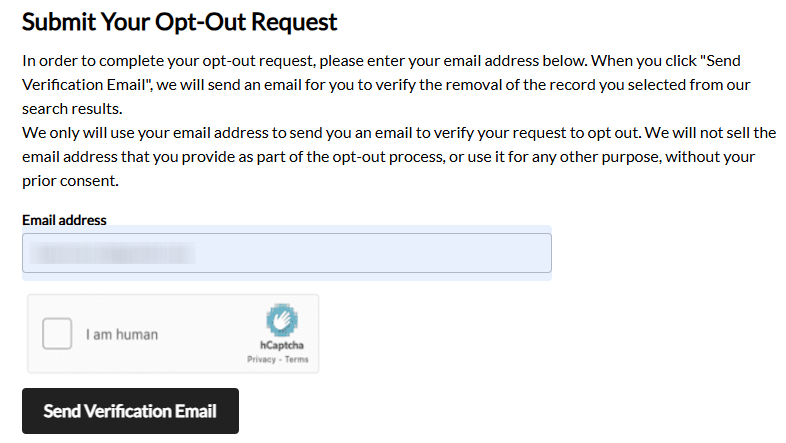This screenshot has height=443, width=786.
Task: Click the "Email address" field label
Action: [64, 220]
